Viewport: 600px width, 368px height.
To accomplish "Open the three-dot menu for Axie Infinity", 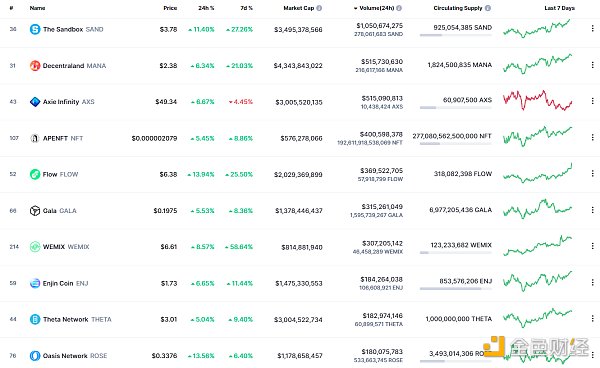I will pyautogui.click(x=592, y=101).
